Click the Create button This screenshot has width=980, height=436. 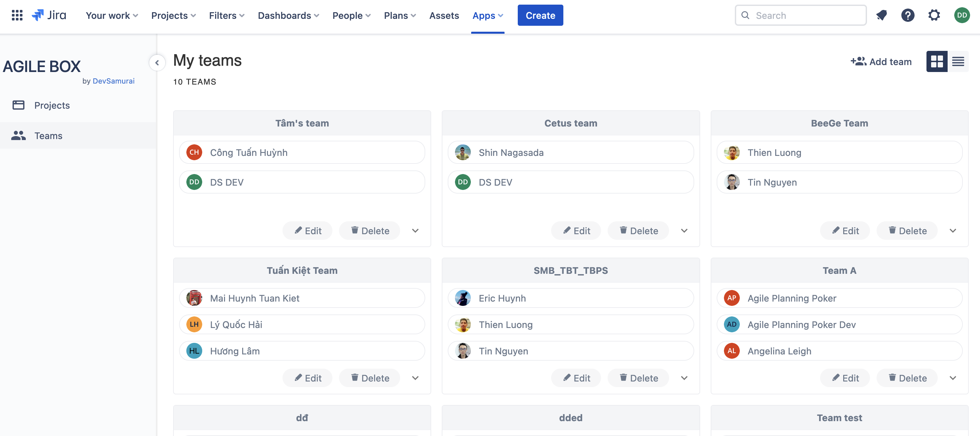coord(540,15)
